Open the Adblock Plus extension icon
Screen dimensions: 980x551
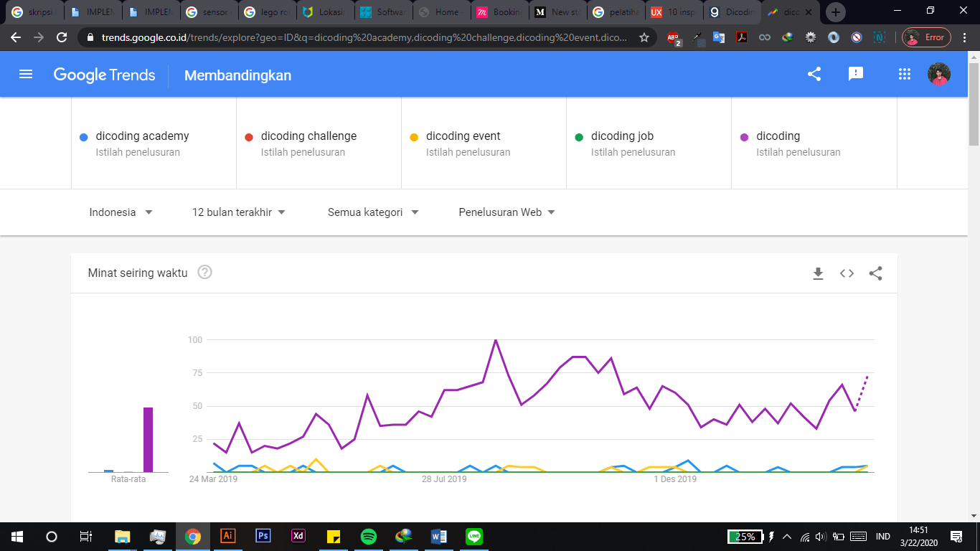pos(674,38)
